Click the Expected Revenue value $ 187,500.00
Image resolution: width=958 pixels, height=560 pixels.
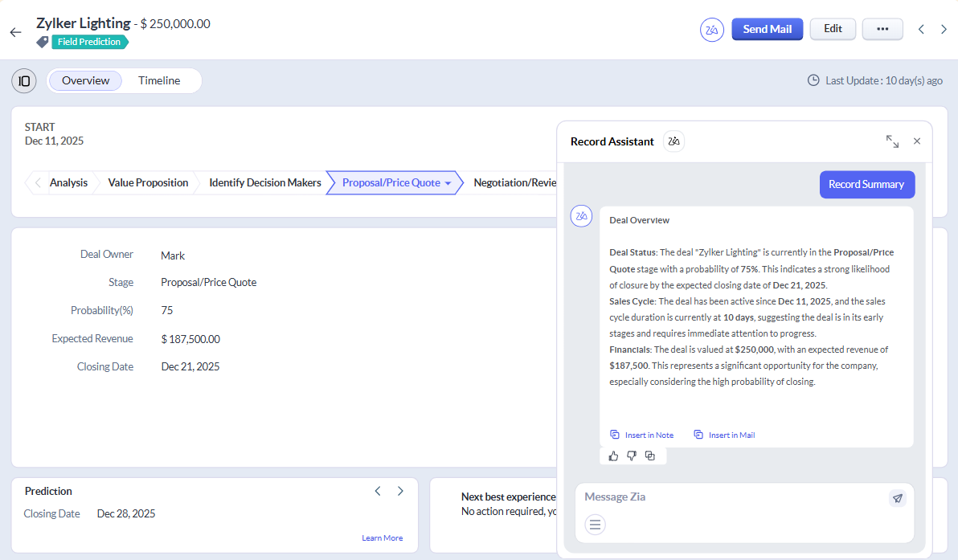(x=190, y=339)
